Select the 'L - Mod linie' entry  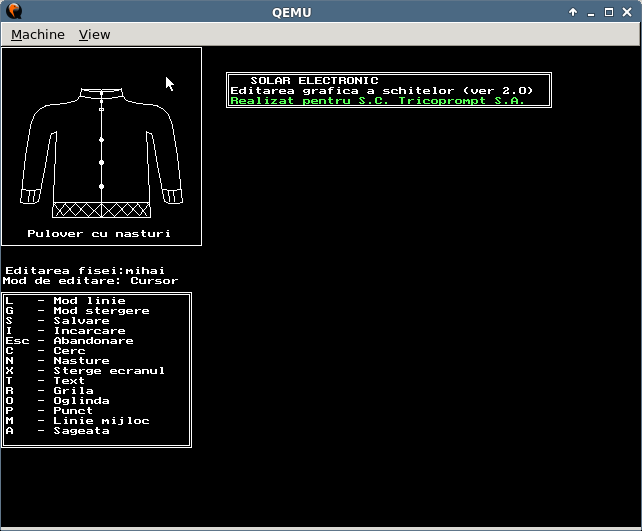[66, 301]
